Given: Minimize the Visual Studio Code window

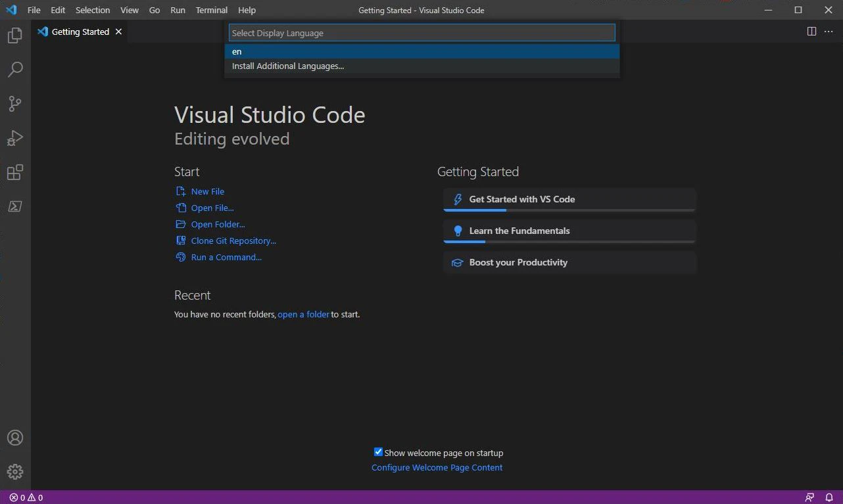Looking at the screenshot, I should 768,10.
